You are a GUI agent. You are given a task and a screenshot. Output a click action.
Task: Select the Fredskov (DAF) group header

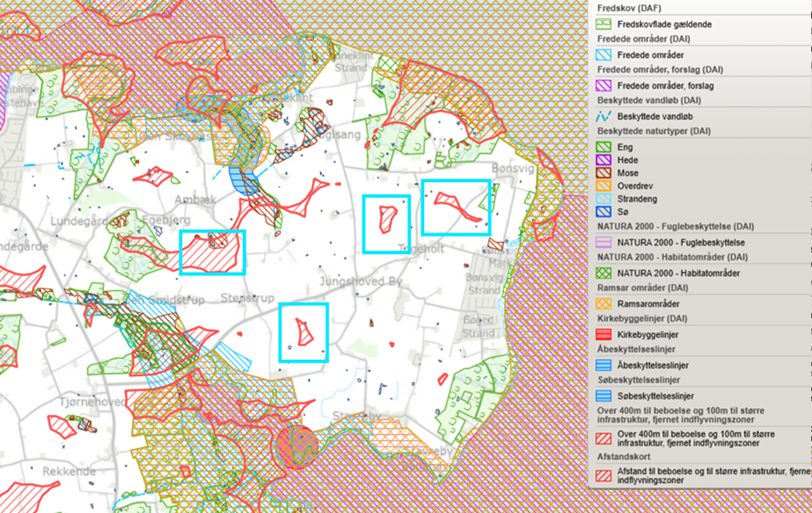point(630,8)
